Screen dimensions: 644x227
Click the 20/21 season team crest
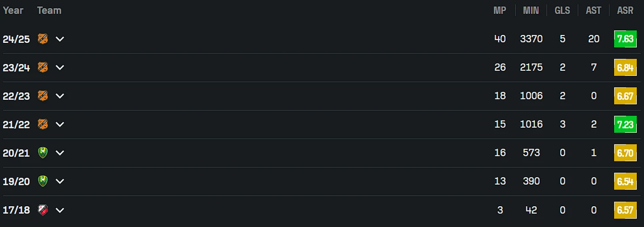pyautogui.click(x=43, y=153)
